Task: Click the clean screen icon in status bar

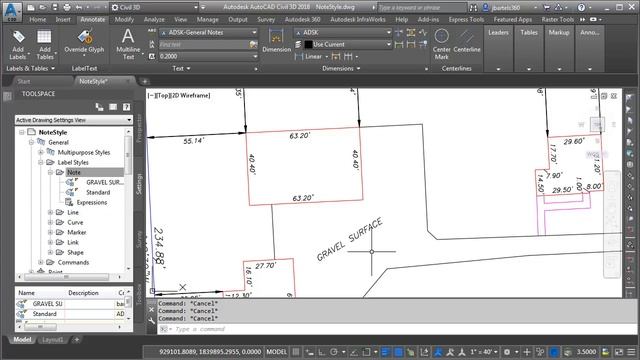Action: [619, 352]
